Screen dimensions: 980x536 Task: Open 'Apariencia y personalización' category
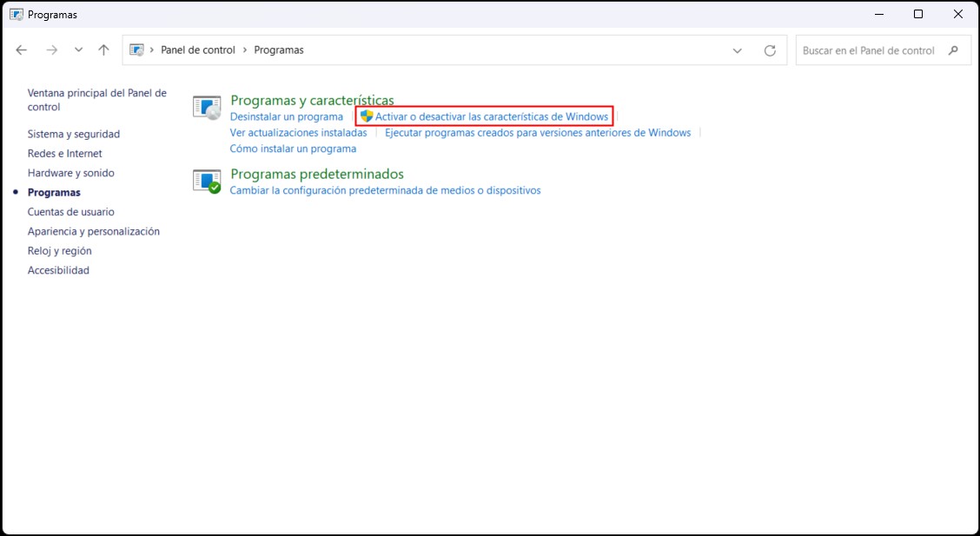94,231
